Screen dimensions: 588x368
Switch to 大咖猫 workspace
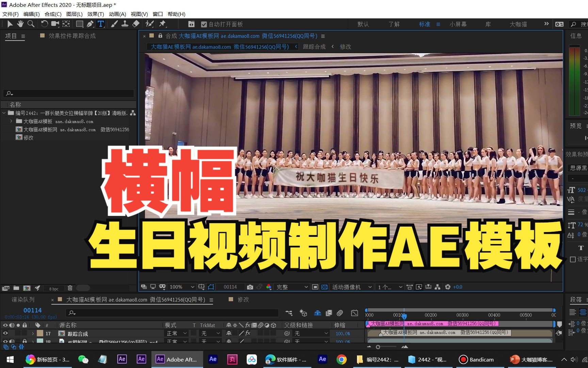pos(518,24)
